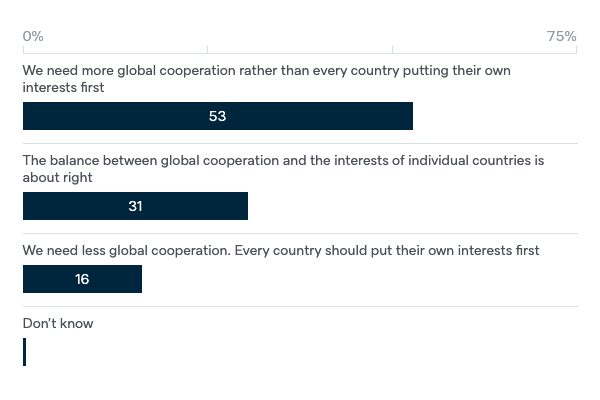
Task: Click divider line below the 53 bar
Action: (300, 144)
